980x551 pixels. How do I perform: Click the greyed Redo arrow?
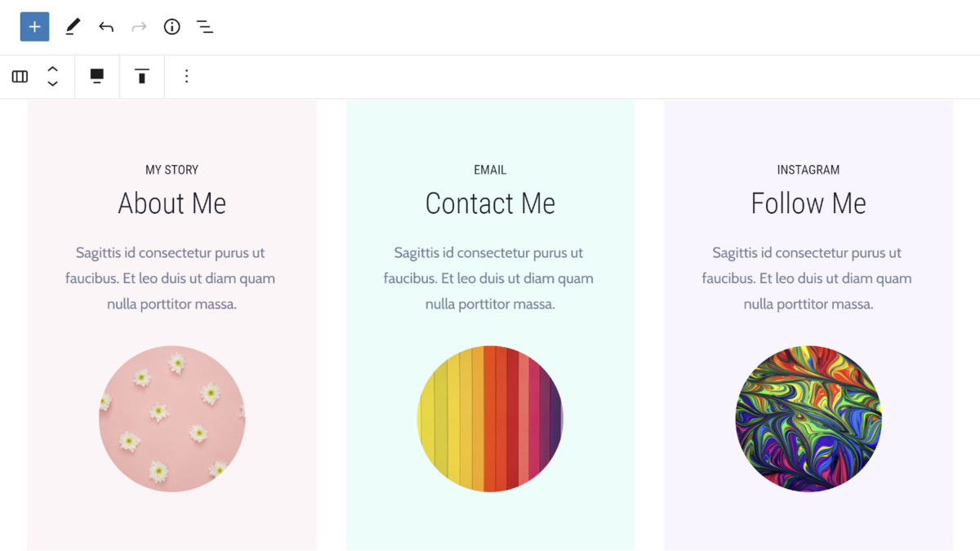point(139,27)
